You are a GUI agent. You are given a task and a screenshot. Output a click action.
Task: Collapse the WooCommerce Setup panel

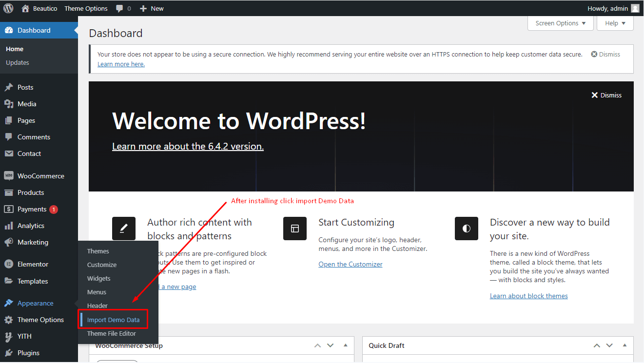click(346, 345)
